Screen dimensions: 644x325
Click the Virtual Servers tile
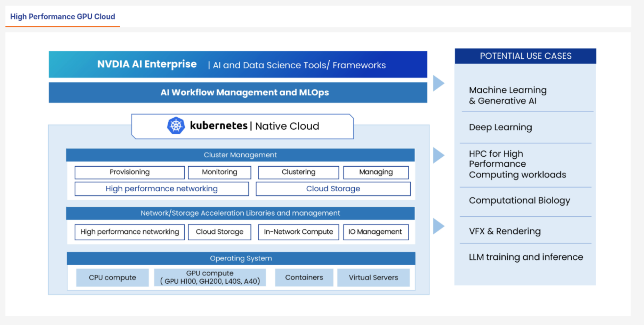(373, 277)
